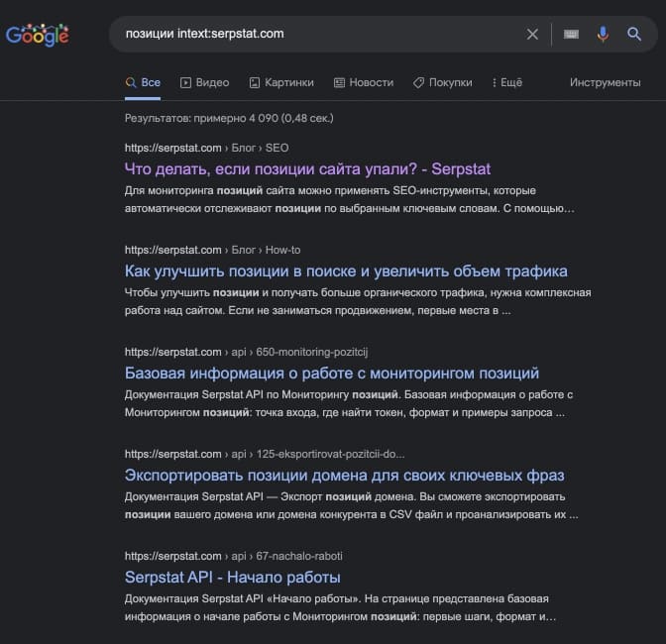Open result 'Экспортировать позиции домена для своих ключевых фраз'
The width and height of the screenshot is (666, 644).
345,475
